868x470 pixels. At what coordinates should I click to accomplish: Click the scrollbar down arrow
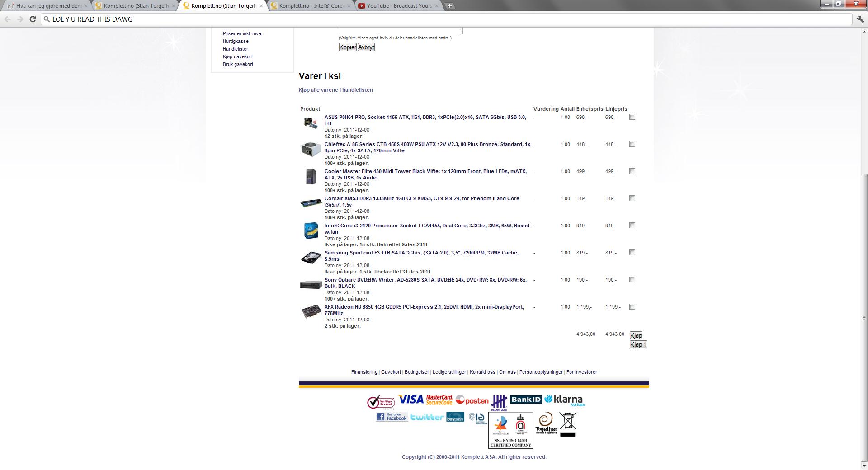click(864, 466)
